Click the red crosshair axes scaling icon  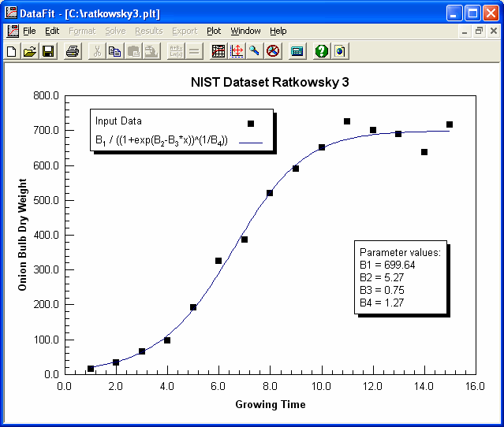(x=237, y=51)
